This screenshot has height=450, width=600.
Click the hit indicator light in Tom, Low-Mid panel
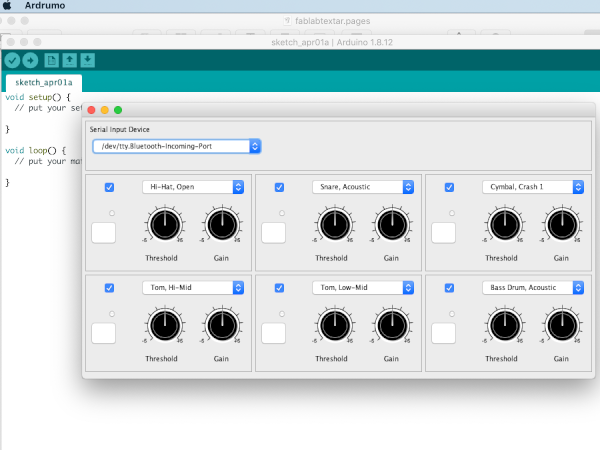[x=282, y=314]
